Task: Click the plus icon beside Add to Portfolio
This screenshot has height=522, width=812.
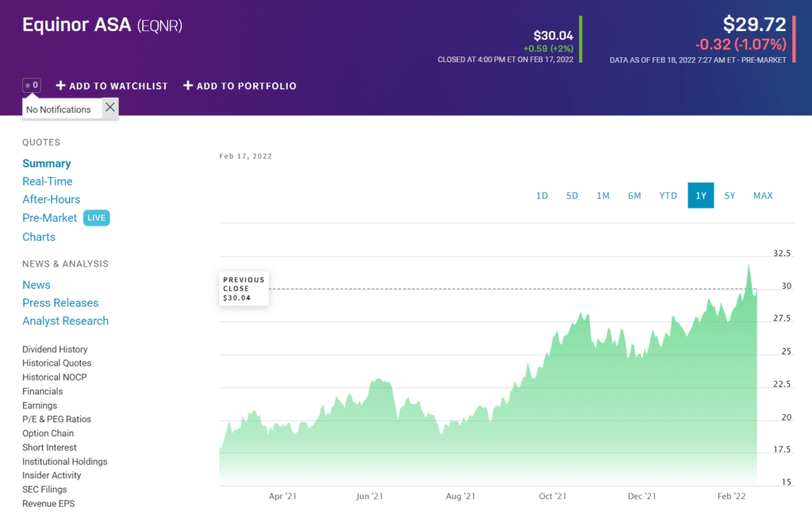Action: [x=188, y=86]
